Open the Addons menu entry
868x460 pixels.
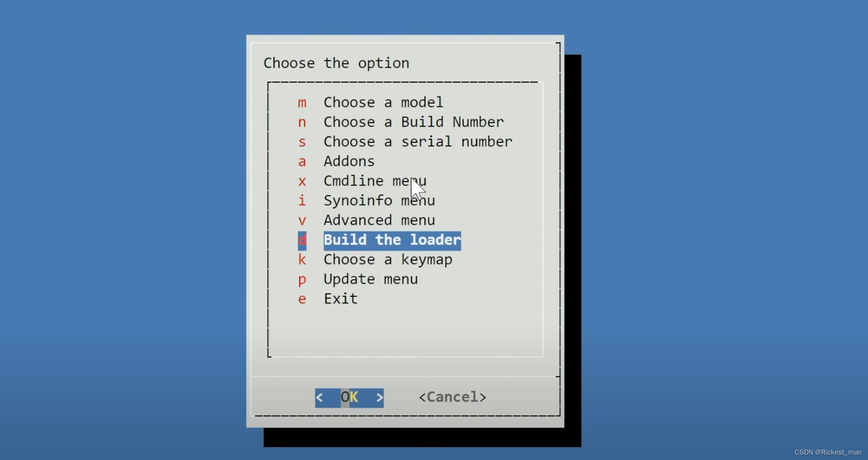349,161
